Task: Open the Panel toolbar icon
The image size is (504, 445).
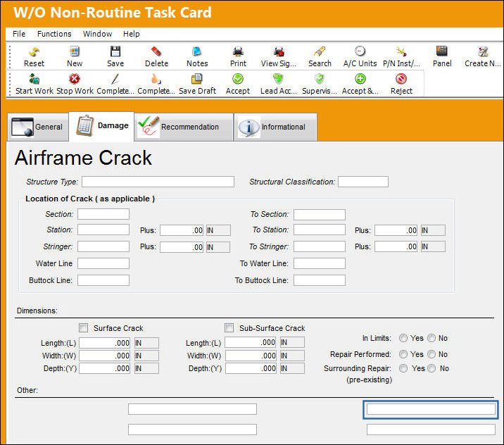Action: (442, 51)
